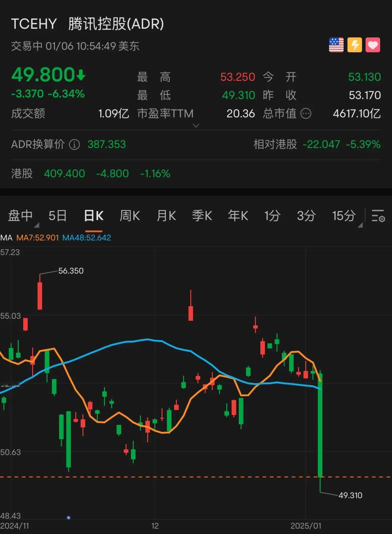The image size is (392, 534).
Task: Tap the 相对港股 value -22.047
Action: click(x=321, y=144)
